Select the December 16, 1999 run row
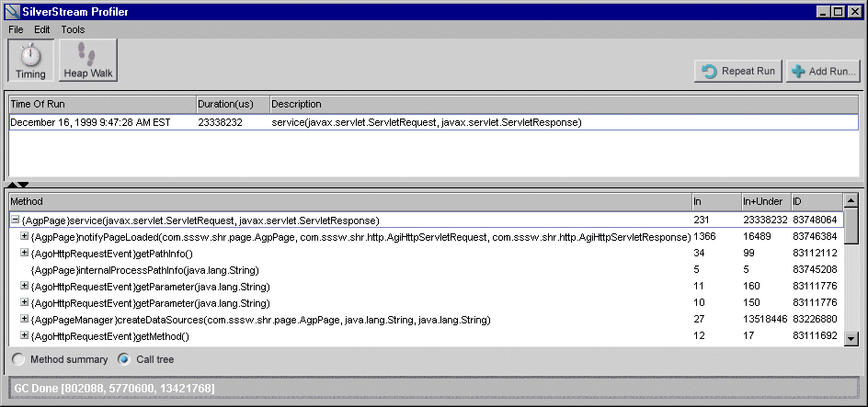This screenshot has height=407, width=868. pyautogui.click(x=434, y=122)
